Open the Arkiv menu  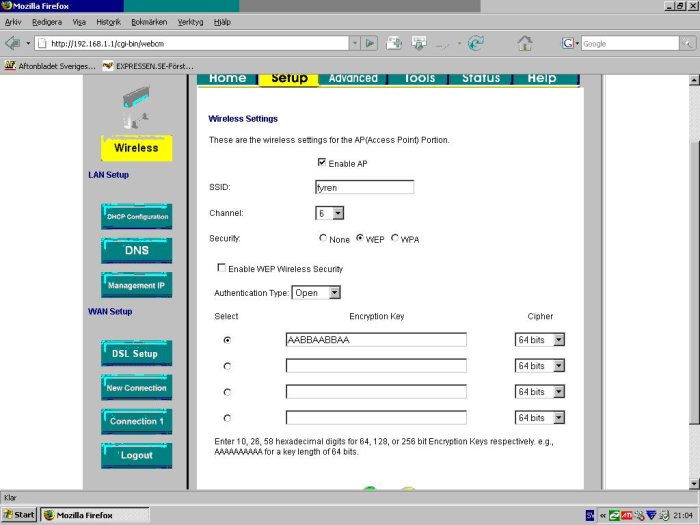(x=13, y=22)
